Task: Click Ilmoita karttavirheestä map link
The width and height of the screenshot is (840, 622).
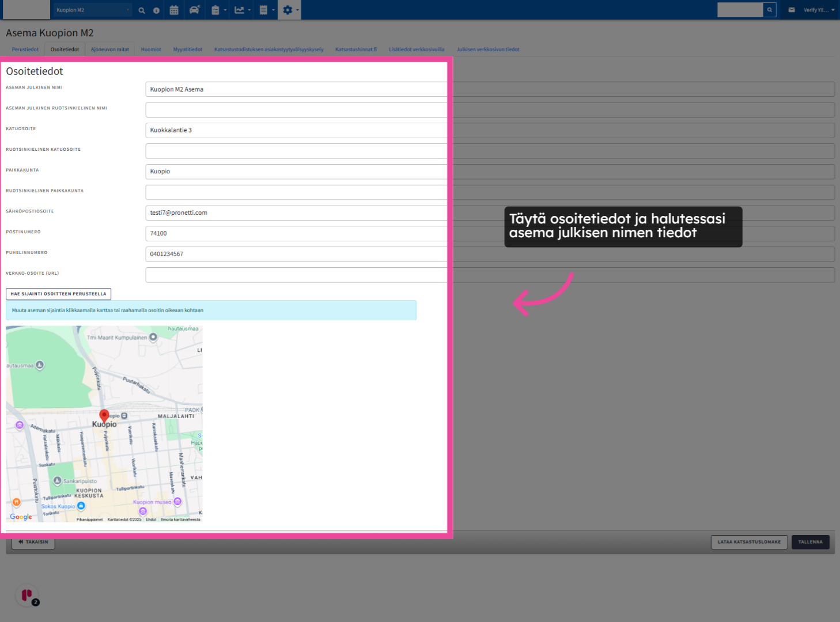Action: pos(181,519)
